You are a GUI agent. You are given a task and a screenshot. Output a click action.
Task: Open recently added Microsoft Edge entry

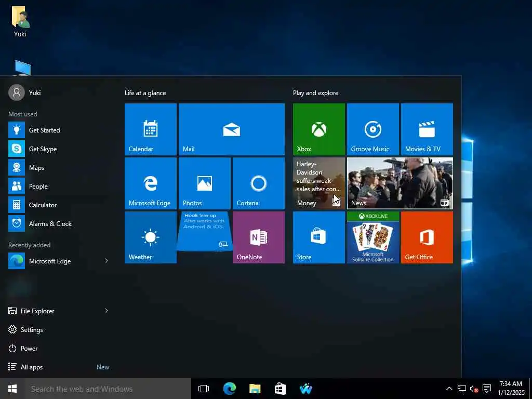(54, 261)
